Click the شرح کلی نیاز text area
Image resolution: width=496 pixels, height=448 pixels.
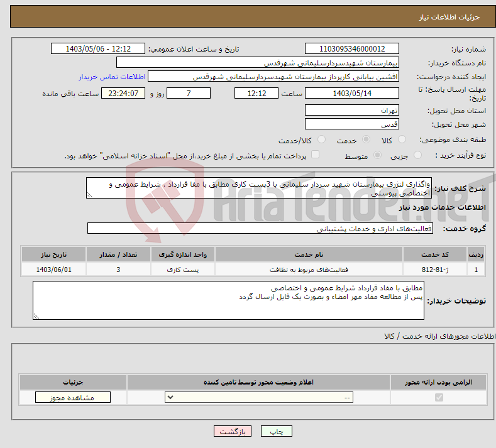[x=259, y=188]
